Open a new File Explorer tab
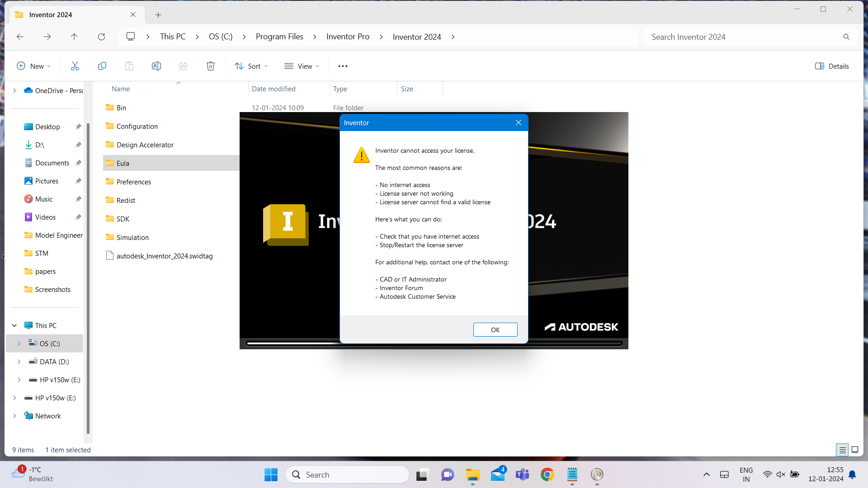 point(158,15)
